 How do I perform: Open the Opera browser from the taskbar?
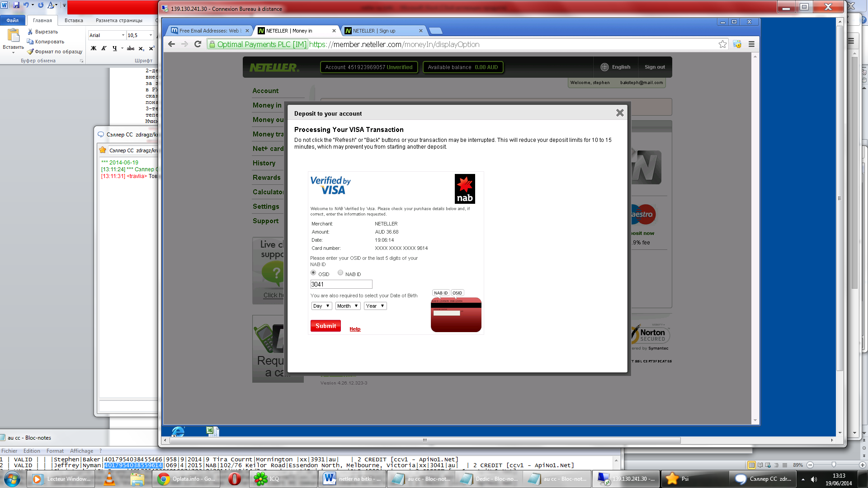point(235,479)
